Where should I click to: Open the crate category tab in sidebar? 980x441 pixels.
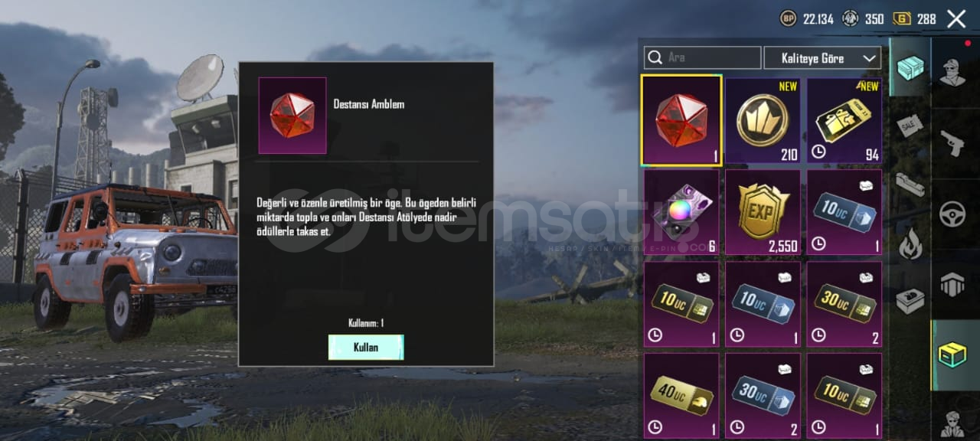click(910, 67)
